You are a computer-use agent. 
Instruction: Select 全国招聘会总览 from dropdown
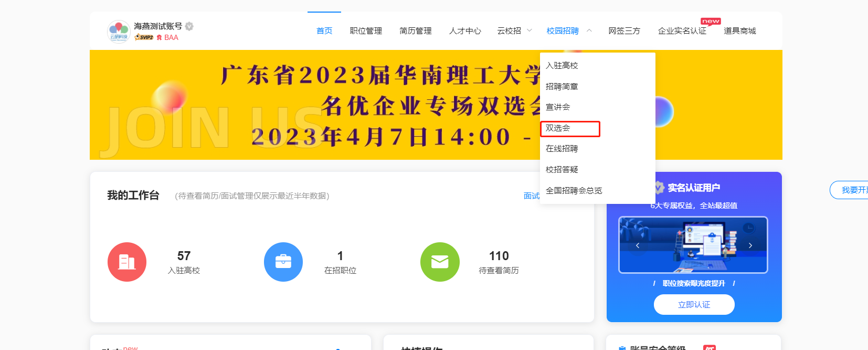(598, 191)
